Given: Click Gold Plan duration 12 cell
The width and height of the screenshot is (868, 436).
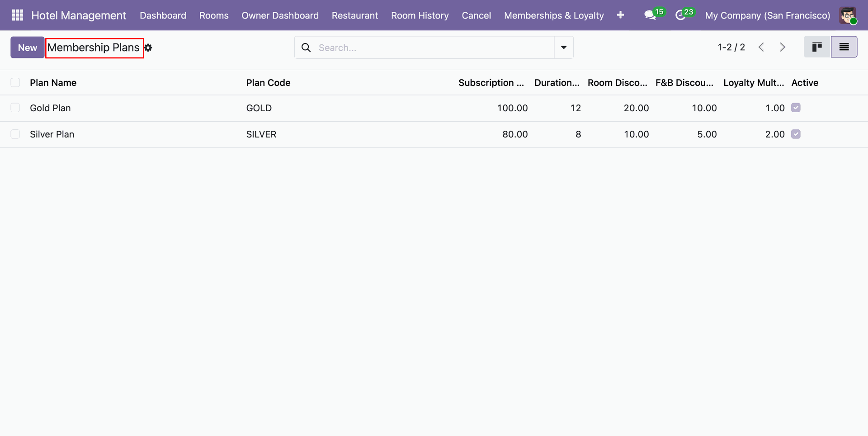Looking at the screenshot, I should click(x=576, y=108).
